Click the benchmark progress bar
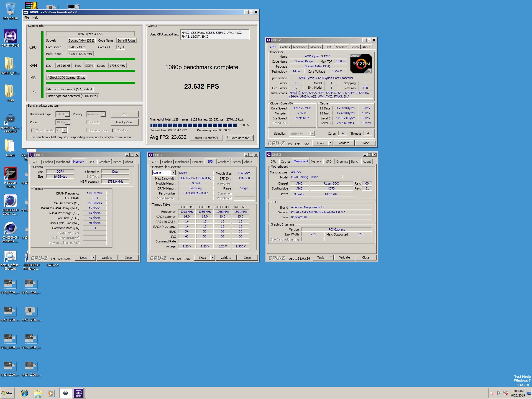The height and width of the screenshot is (399, 532). click(193, 125)
